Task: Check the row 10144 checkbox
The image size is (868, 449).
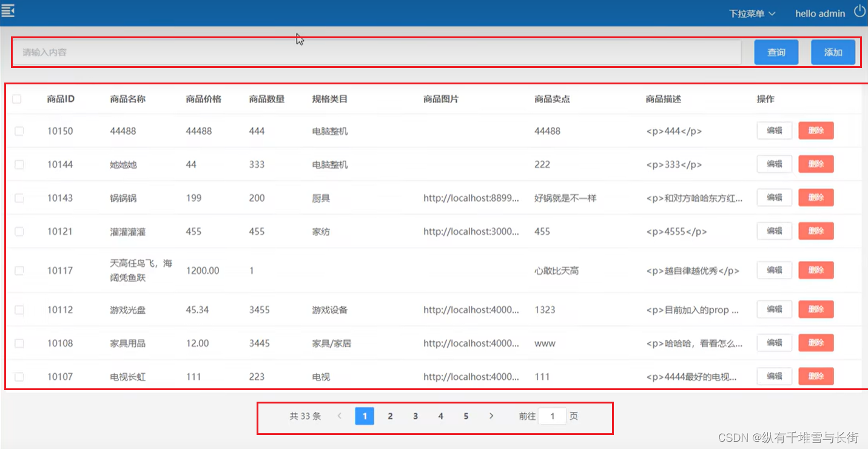Action: point(19,164)
